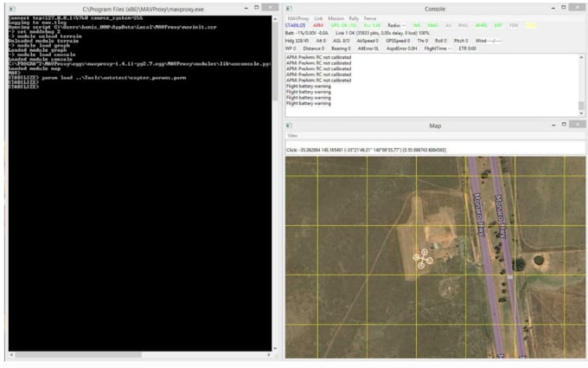The width and height of the screenshot is (588, 368).
Task: Open the View menu in Map window
Action: coord(292,136)
